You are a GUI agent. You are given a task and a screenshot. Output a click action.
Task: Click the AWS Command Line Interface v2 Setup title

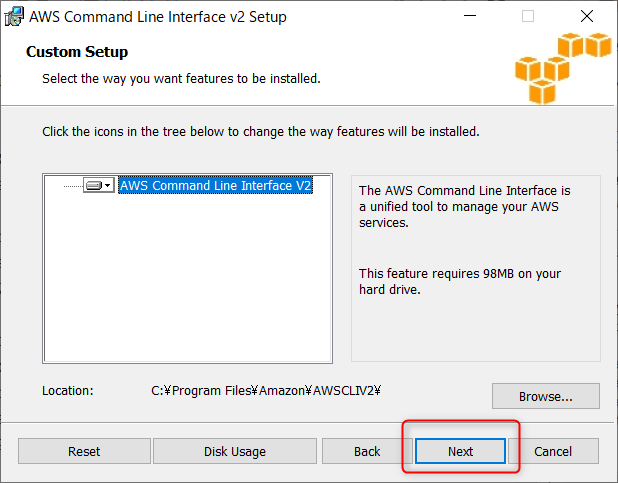(x=158, y=17)
